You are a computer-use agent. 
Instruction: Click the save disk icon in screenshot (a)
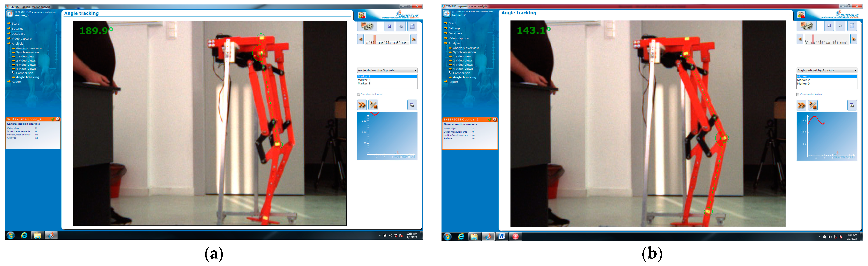(x=389, y=26)
